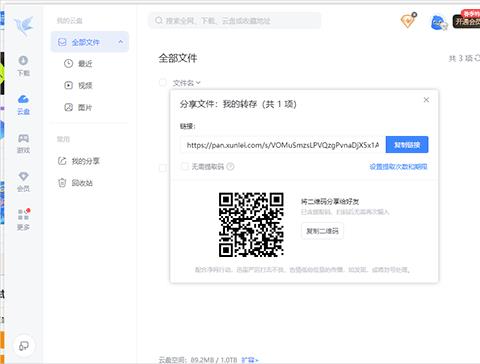Open the 会员 membership section
The width and height of the screenshot is (480, 364).
23,182
